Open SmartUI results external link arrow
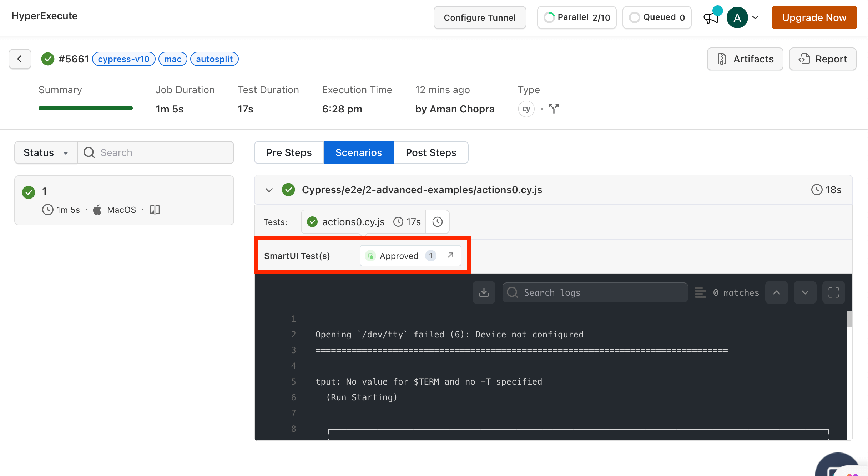 pos(451,255)
